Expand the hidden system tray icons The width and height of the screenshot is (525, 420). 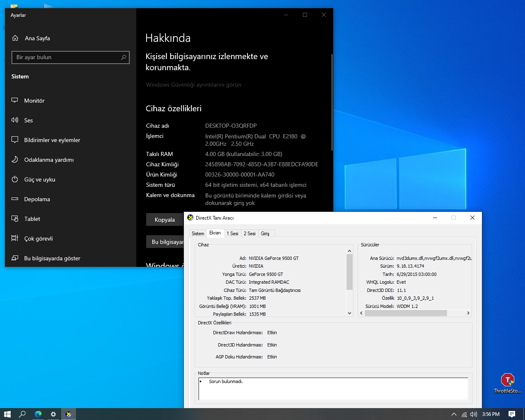[454, 414]
